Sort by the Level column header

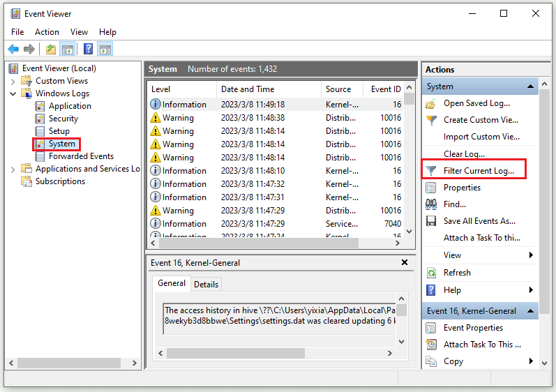tap(181, 89)
